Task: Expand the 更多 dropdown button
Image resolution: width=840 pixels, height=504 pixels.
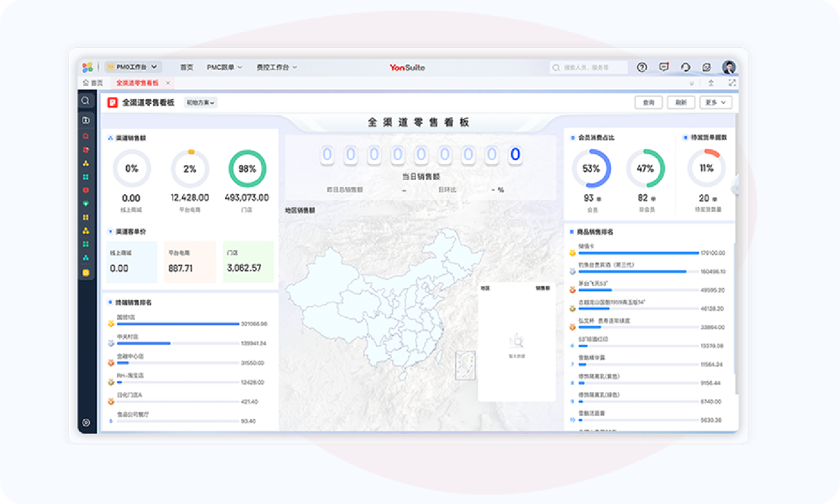Action: [x=715, y=103]
